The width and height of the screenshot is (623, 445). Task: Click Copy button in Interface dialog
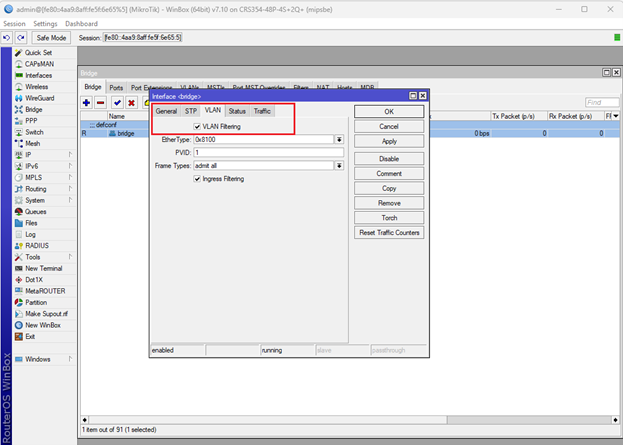pyautogui.click(x=389, y=188)
